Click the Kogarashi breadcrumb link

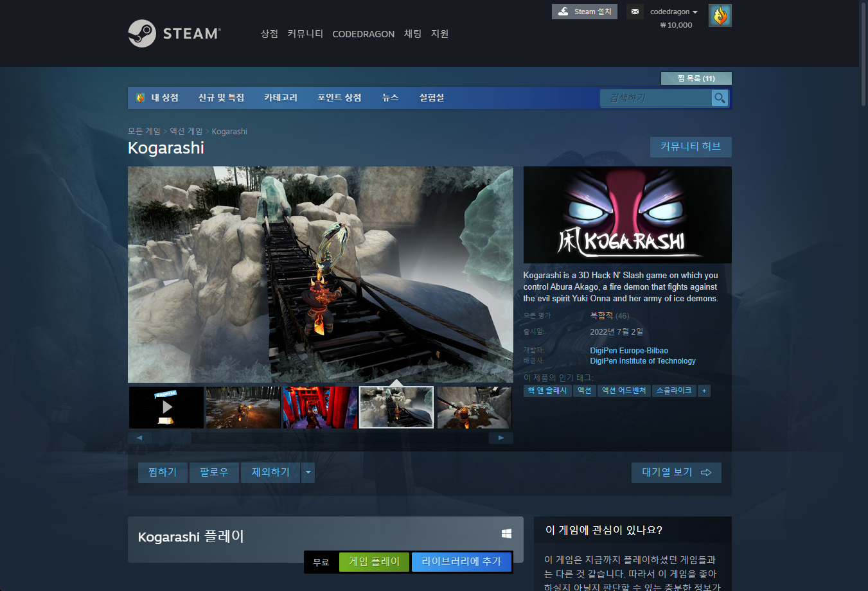pyautogui.click(x=229, y=131)
